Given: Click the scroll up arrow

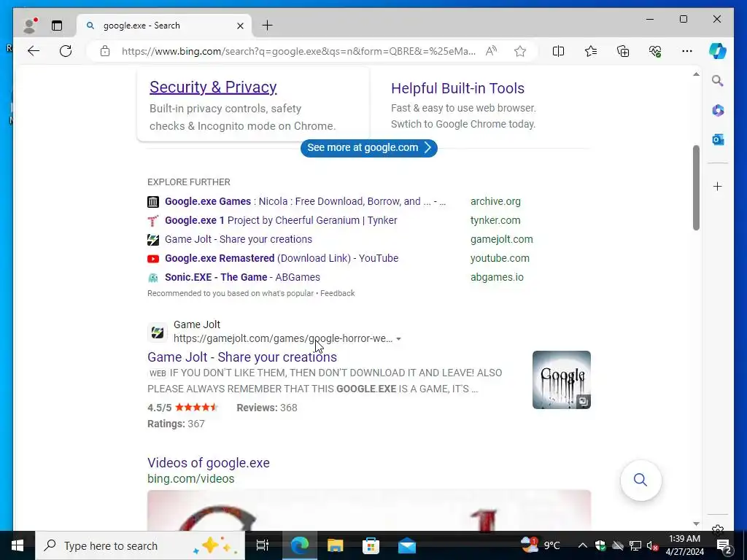Looking at the screenshot, I should [x=696, y=74].
